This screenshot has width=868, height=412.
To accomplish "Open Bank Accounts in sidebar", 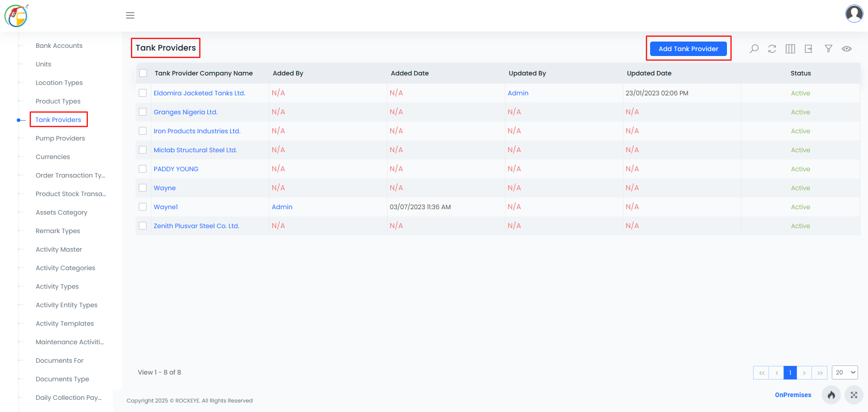I will [59, 46].
